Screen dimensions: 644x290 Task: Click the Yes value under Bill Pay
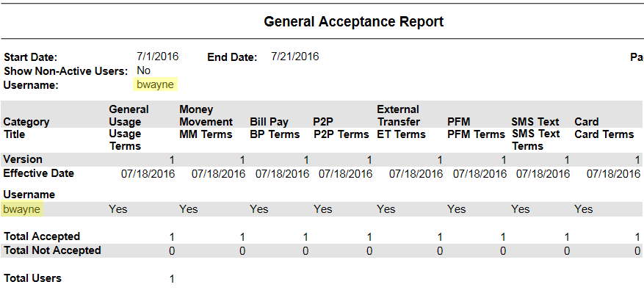point(259,209)
